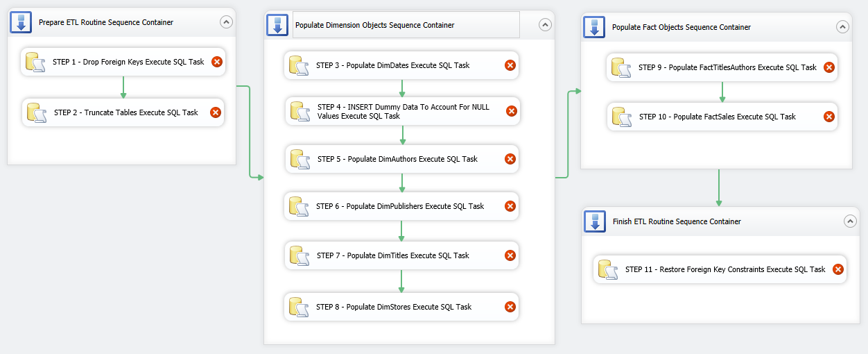
Task: Select the STEP 11 Restore Foreign Key task icon
Action: pos(608,269)
